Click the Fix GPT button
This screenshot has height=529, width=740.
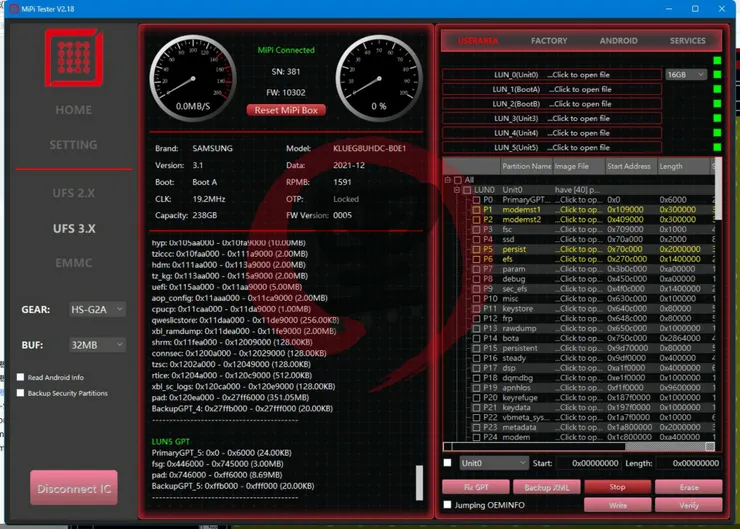tap(476, 487)
